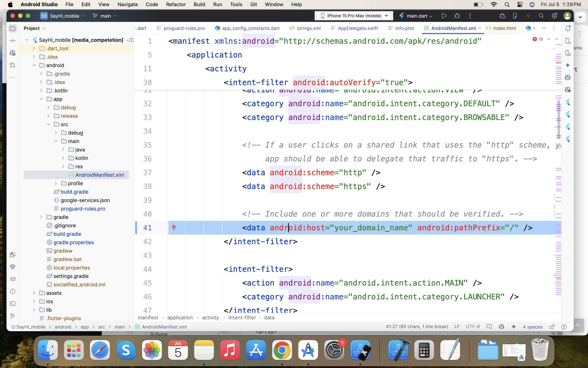Run the app with the green play icon
588x368 pixels.
tap(444, 16)
